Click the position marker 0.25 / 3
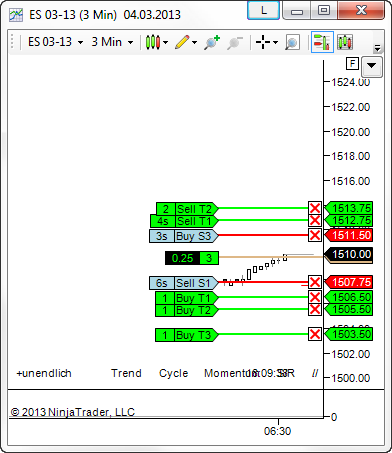The height and width of the screenshot is (453, 392). tap(192, 258)
